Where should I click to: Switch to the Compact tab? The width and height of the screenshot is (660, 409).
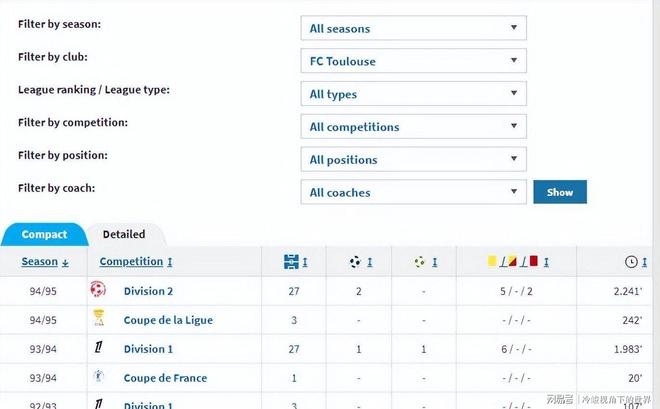click(x=44, y=234)
